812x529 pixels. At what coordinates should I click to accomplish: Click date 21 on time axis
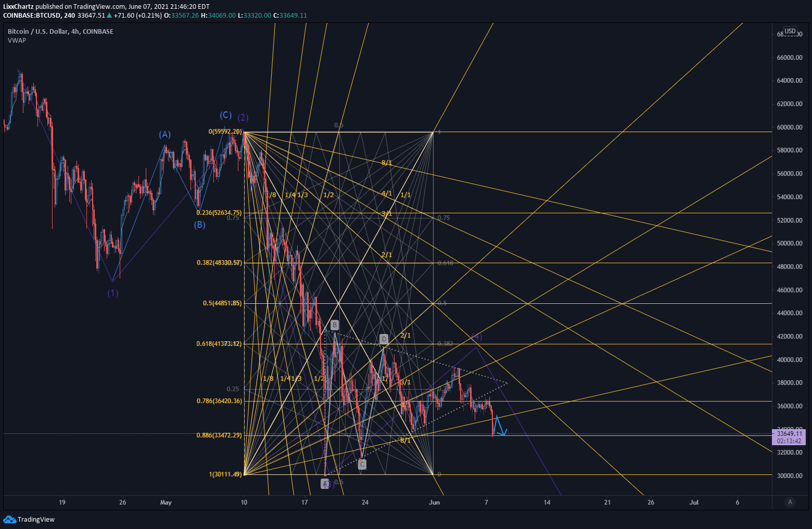pos(607,502)
